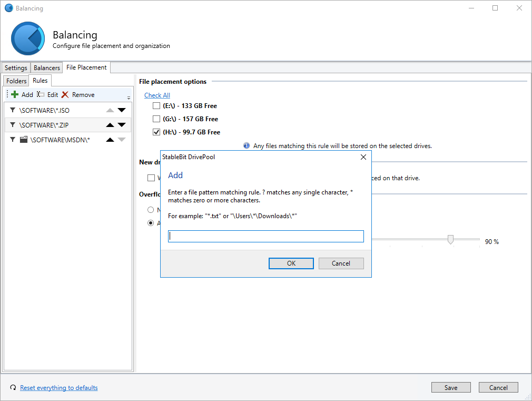The height and width of the screenshot is (401, 532).
Task: Click the red Remove rule X icon
Action: [65, 95]
